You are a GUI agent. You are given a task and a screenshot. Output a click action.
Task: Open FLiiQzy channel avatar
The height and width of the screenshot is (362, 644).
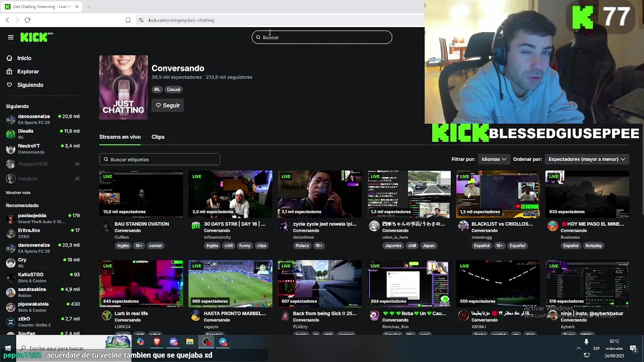coord(285,316)
